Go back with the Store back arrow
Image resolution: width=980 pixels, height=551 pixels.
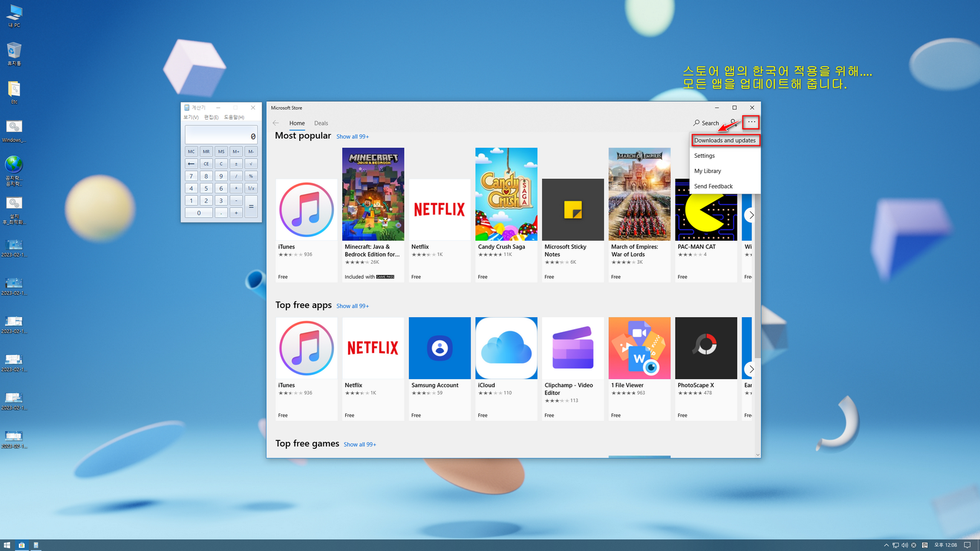pos(276,123)
